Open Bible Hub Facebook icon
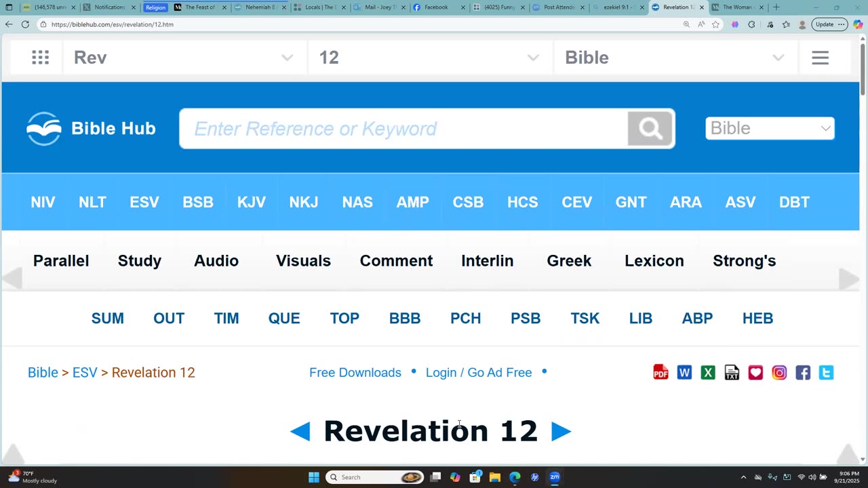 click(803, 372)
